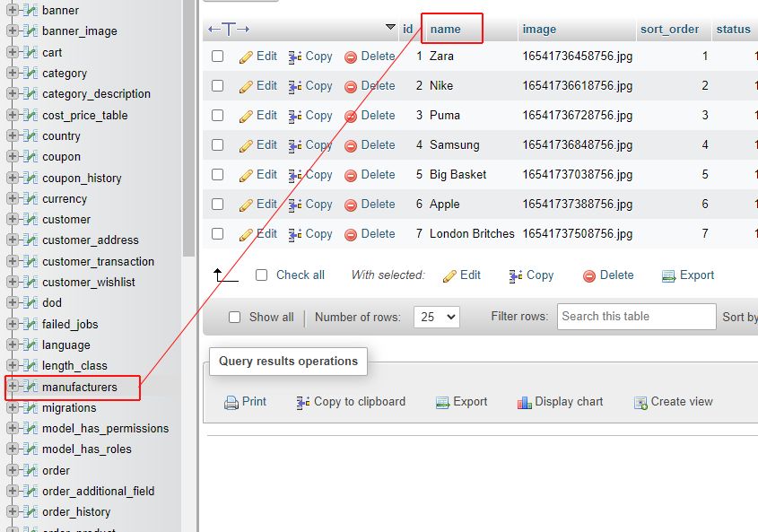
Task: Click table icon beside manufacturers
Action: tap(30, 387)
